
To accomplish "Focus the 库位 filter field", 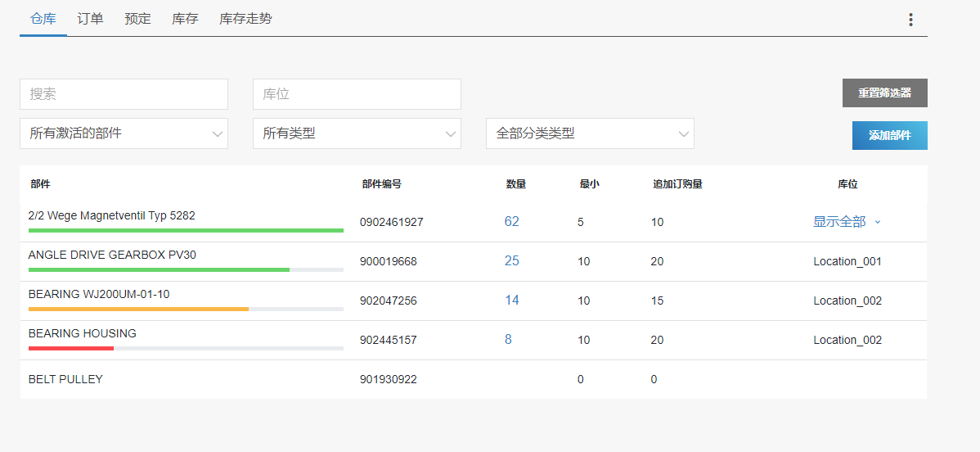I will pyautogui.click(x=357, y=94).
